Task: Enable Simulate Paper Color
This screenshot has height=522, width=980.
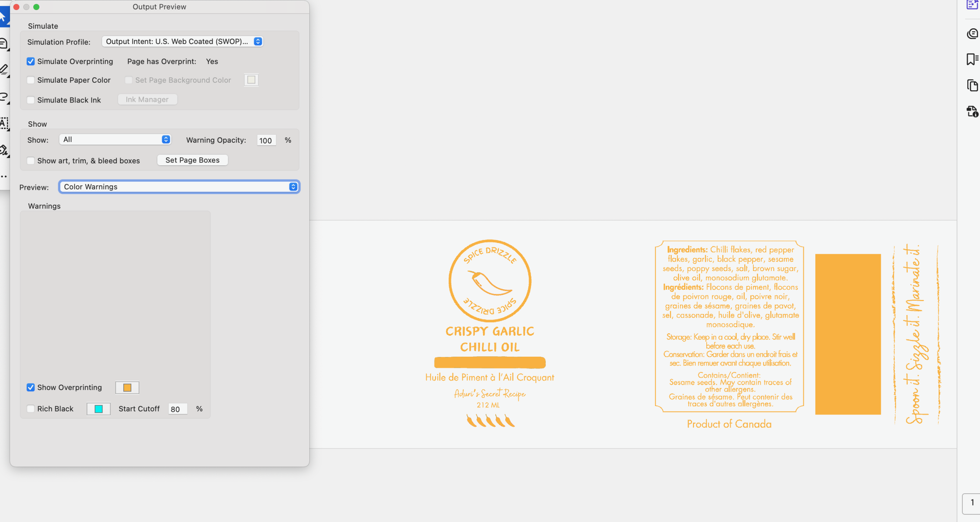Action: click(31, 80)
